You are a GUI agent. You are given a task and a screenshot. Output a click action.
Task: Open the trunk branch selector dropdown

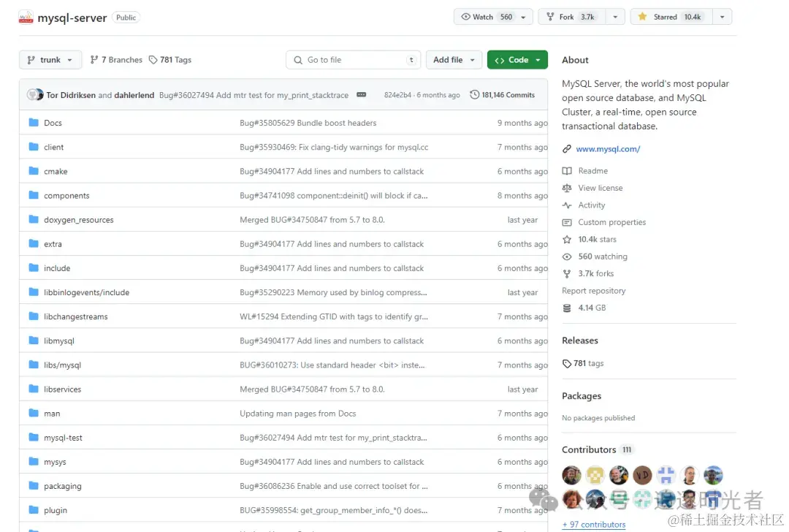[50, 60]
